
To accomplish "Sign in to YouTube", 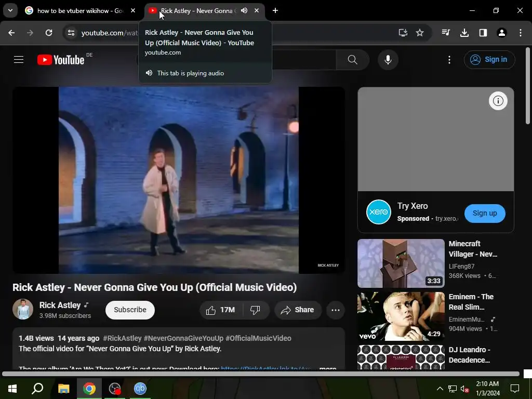I will click(489, 60).
